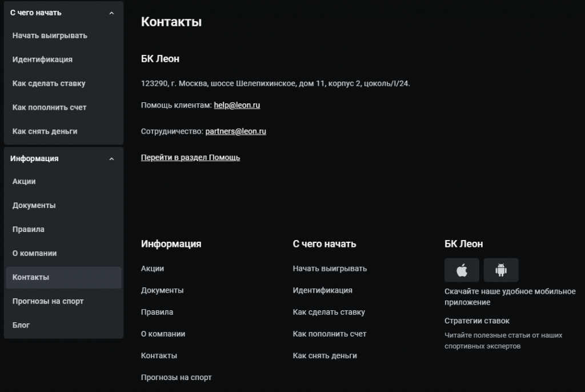Click the Apple iOS app download icon
This screenshot has height=392, width=585.
[x=462, y=270]
